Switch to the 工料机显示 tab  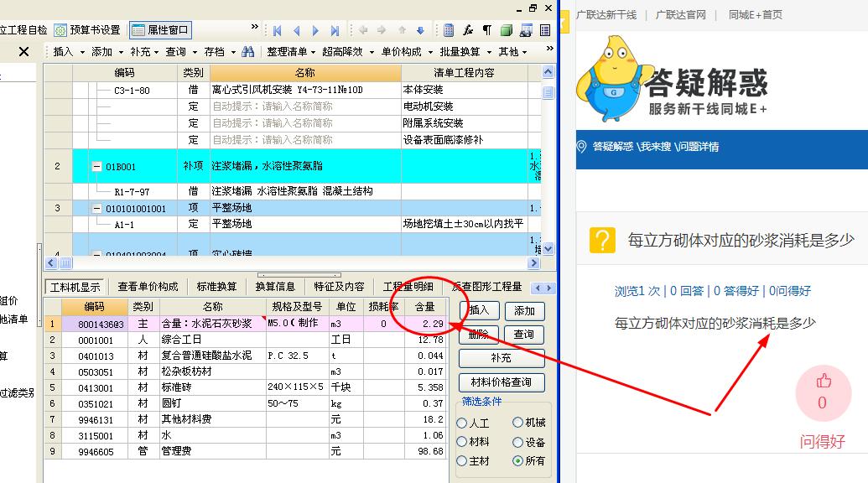[75, 287]
